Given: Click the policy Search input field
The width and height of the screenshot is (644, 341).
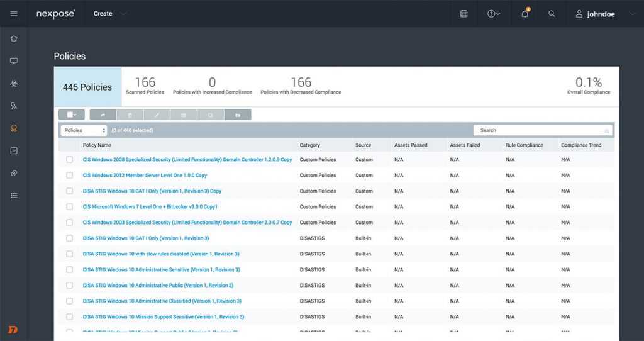Looking at the screenshot, I should click(x=541, y=130).
